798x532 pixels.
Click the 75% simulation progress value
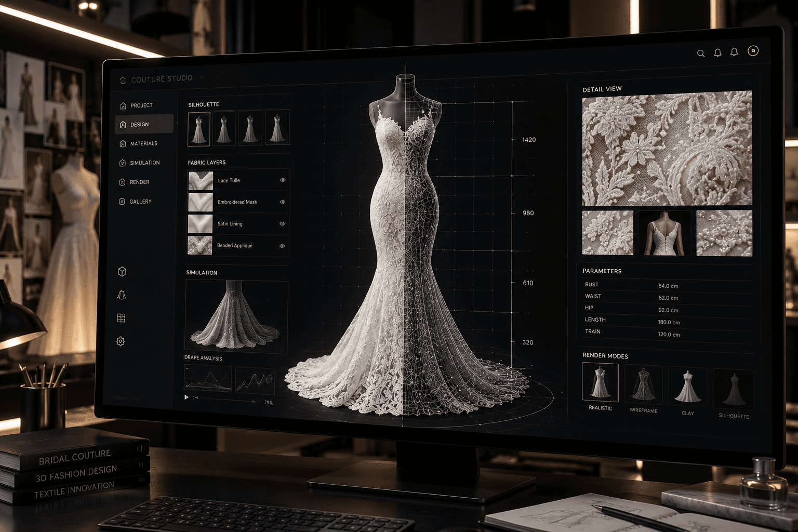point(269,403)
